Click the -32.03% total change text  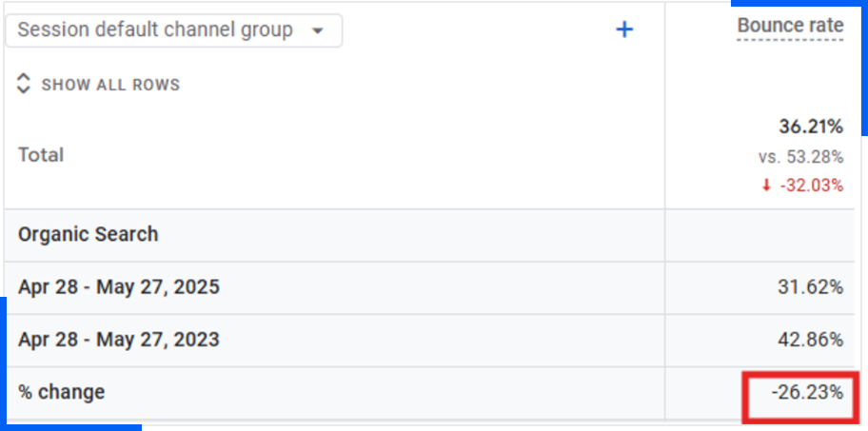811,186
